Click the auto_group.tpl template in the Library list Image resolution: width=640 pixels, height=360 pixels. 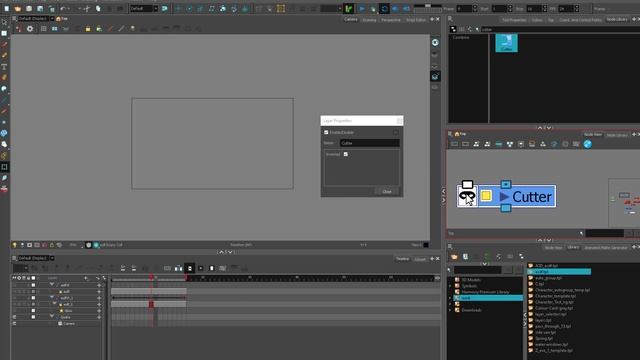coord(548,278)
